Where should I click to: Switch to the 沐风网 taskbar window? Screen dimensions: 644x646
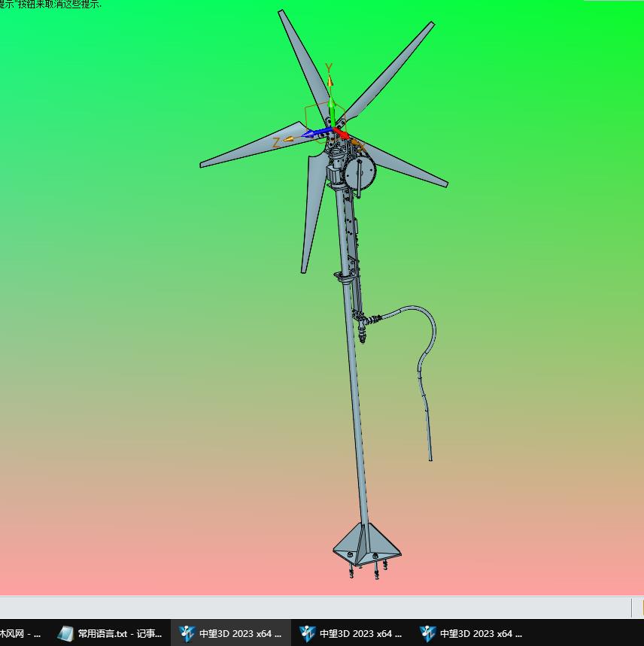(24, 633)
